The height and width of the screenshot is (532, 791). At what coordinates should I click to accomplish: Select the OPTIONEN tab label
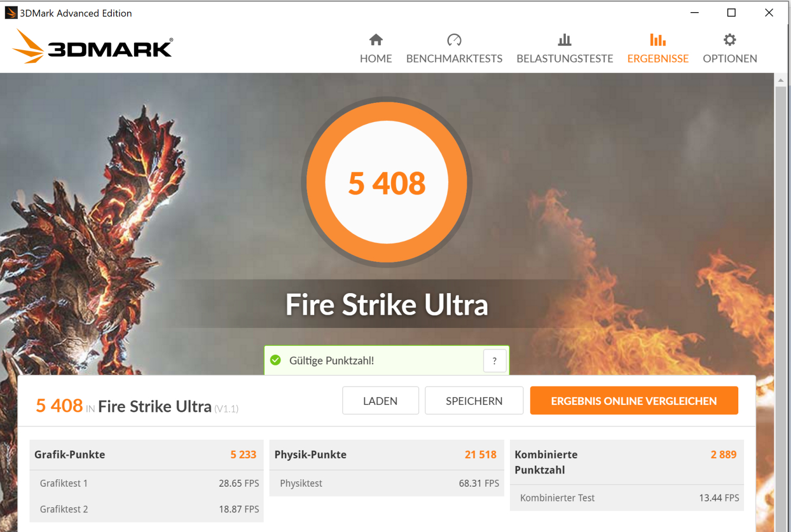point(730,59)
